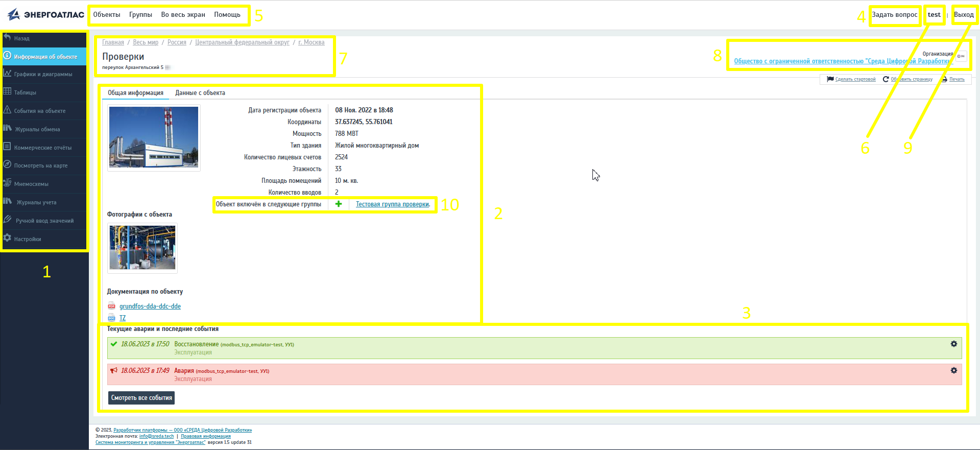Open Посмотреть на карте in sidebar
Image resolution: width=980 pixels, height=450 pixels.
pos(41,166)
